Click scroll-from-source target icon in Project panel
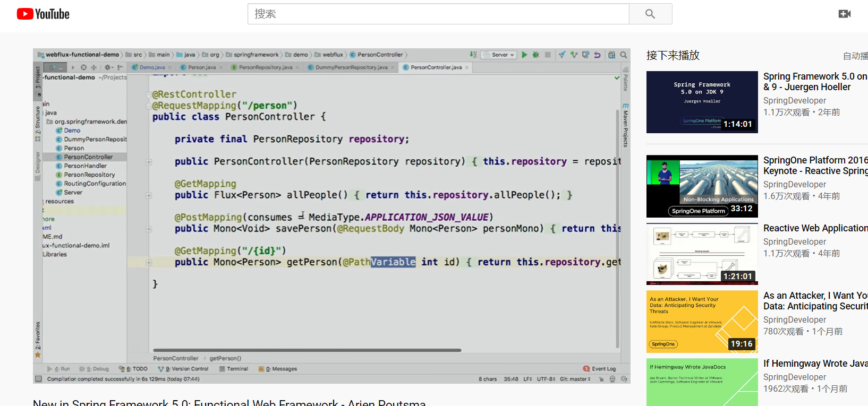The image size is (868, 406). [83, 67]
